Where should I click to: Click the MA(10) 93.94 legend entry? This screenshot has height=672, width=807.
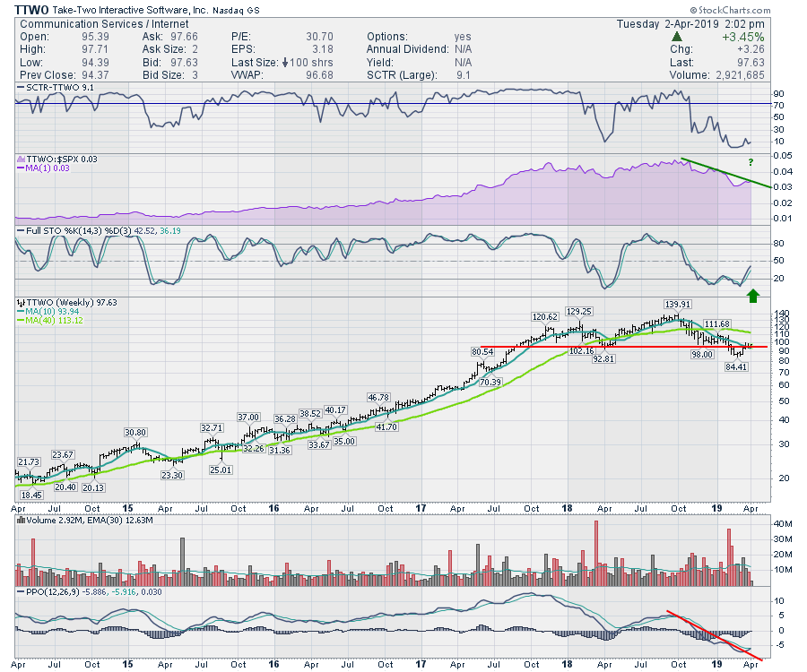tap(48, 312)
